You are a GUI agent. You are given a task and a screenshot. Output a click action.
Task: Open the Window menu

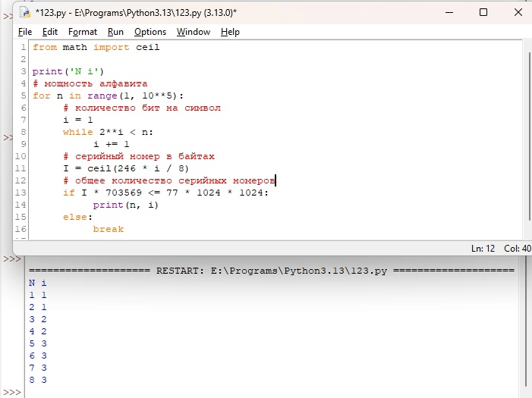194,32
